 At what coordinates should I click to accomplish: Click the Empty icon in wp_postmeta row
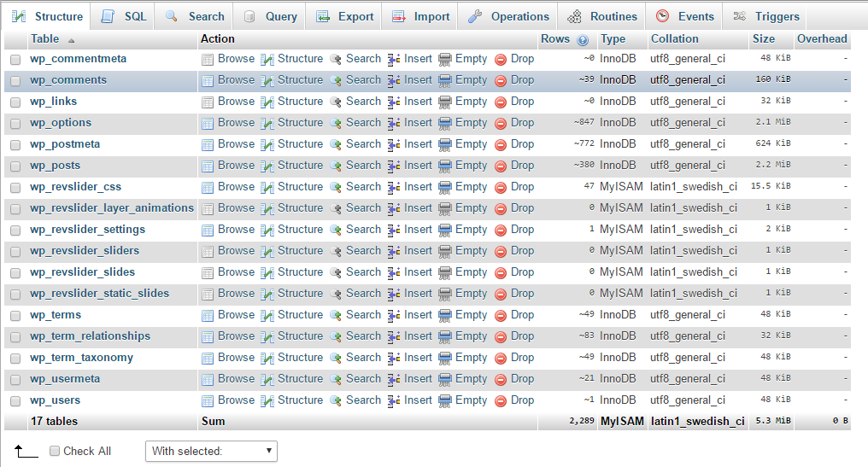444,145
